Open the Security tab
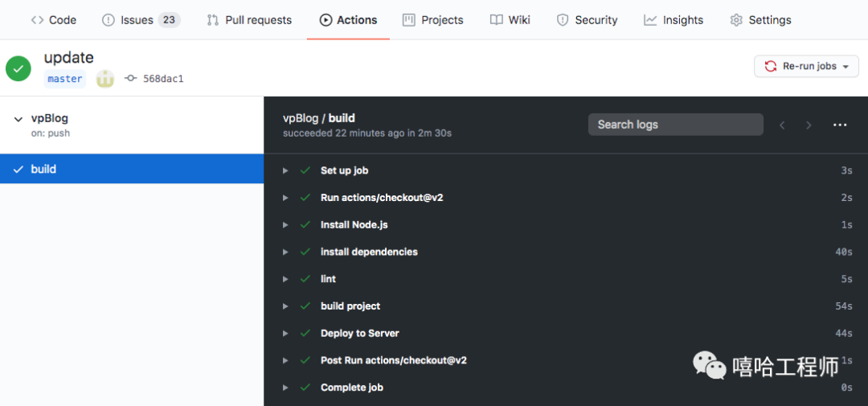This screenshot has height=406, width=868. [587, 20]
